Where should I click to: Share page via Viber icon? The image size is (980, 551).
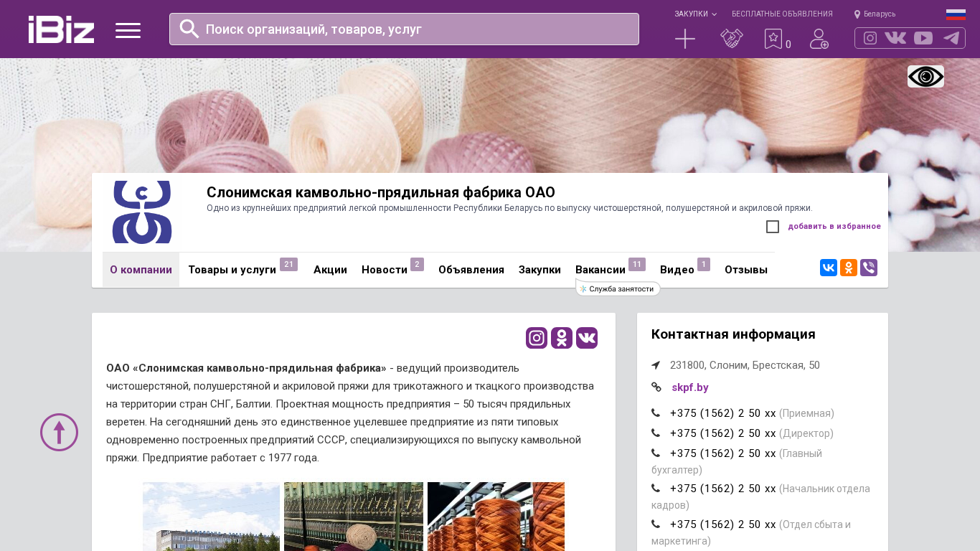coord(869,268)
